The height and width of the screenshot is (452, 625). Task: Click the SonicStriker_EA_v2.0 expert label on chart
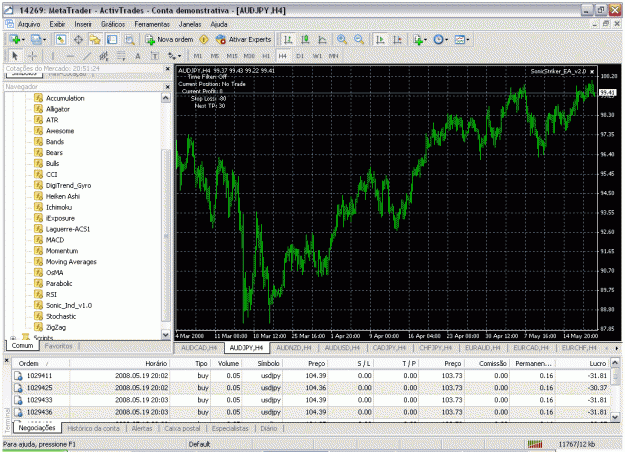pos(558,71)
